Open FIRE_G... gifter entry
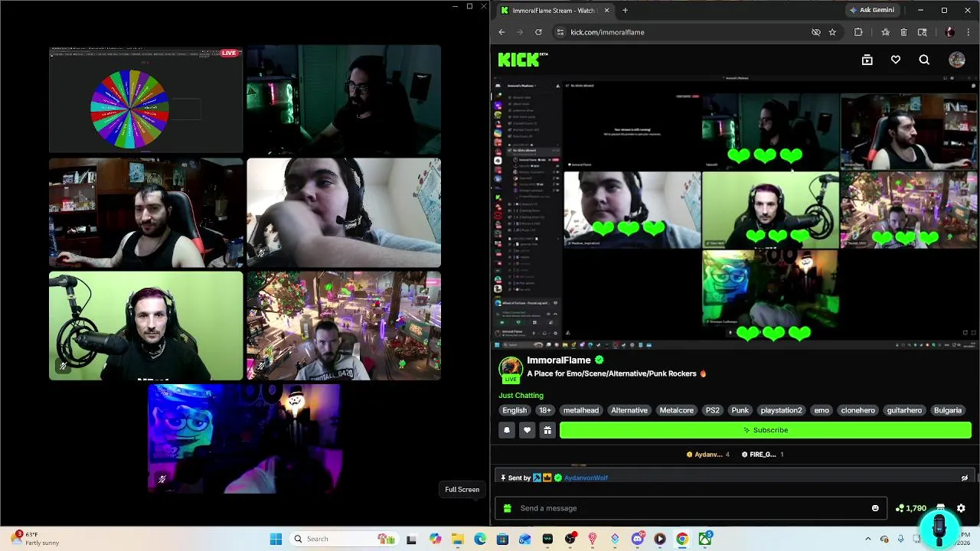This screenshot has width=980, height=551. [763, 455]
